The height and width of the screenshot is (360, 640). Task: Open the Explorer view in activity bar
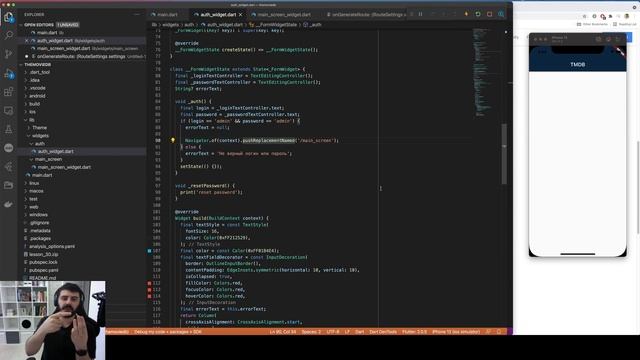[x=8, y=17]
